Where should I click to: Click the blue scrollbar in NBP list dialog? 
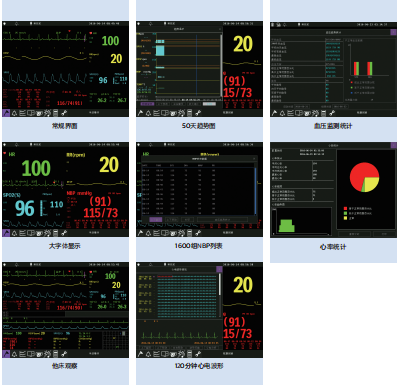[256, 191]
